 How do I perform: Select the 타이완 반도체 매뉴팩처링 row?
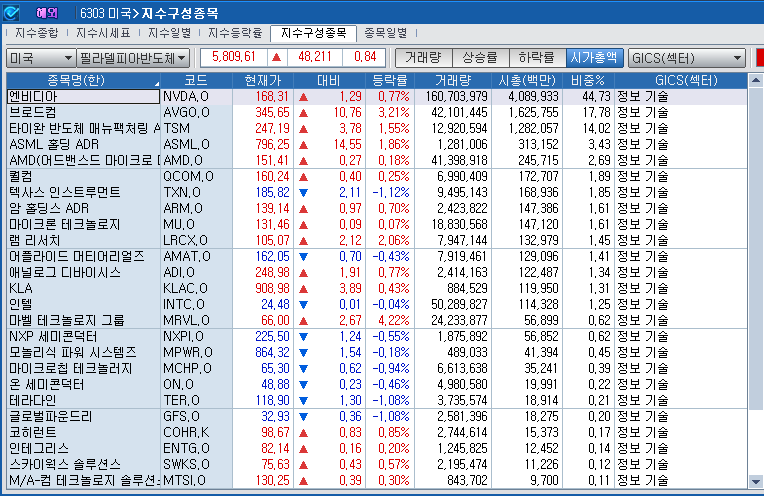(377, 129)
